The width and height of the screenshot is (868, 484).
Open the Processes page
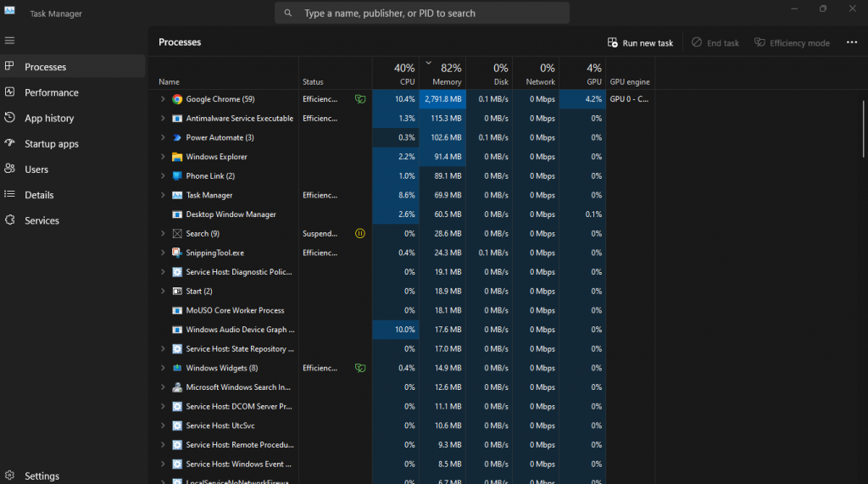[x=73, y=66]
